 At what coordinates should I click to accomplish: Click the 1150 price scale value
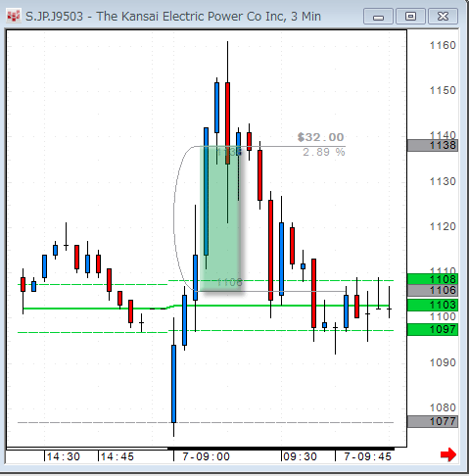pos(443,90)
